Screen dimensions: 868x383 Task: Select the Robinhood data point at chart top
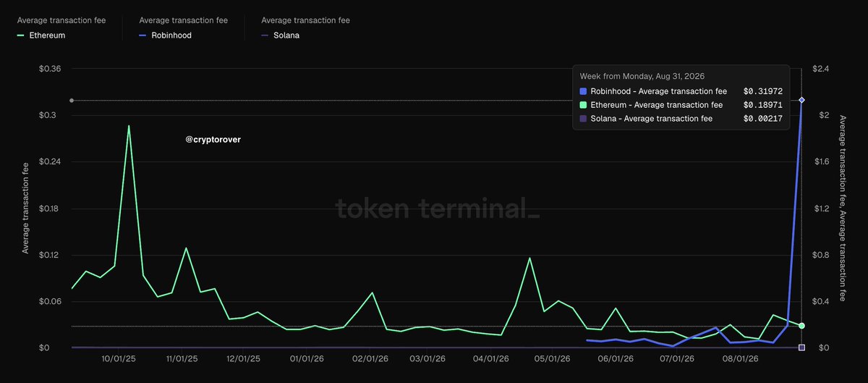point(801,100)
